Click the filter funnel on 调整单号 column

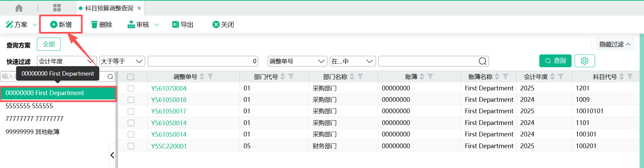210,77
